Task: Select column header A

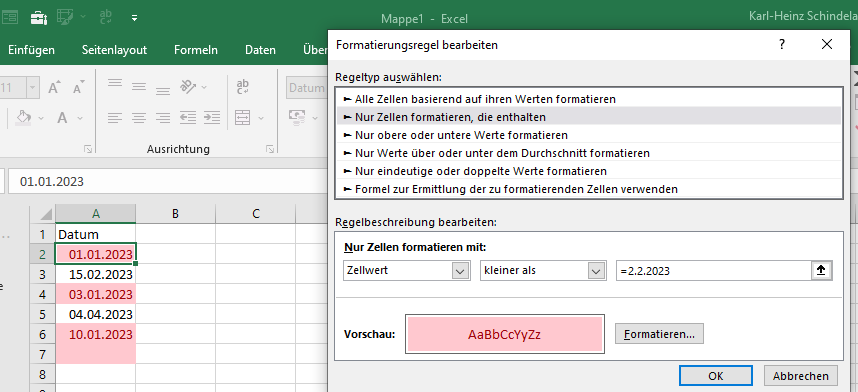Action: tap(96, 214)
